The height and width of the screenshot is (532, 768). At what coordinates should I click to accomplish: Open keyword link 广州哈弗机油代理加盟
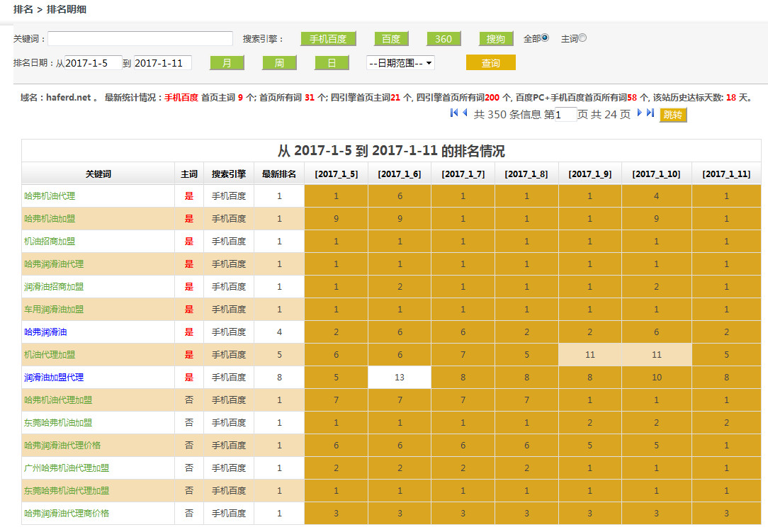[67, 468]
